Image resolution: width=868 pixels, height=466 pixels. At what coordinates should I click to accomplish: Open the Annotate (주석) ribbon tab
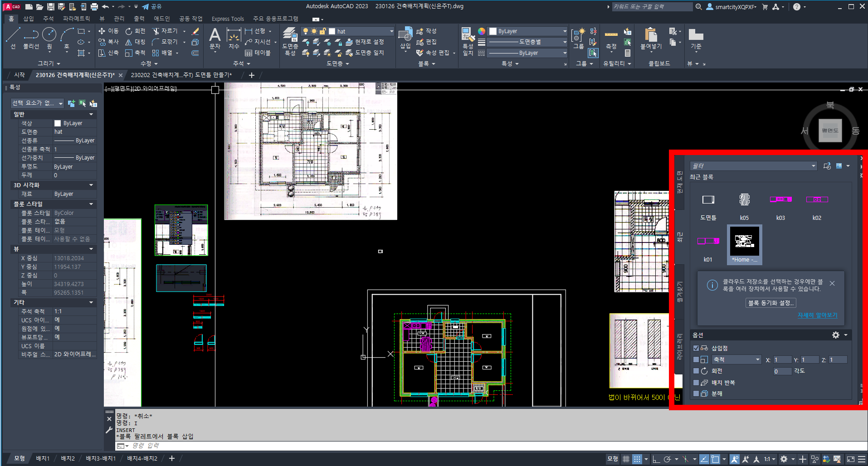48,19
